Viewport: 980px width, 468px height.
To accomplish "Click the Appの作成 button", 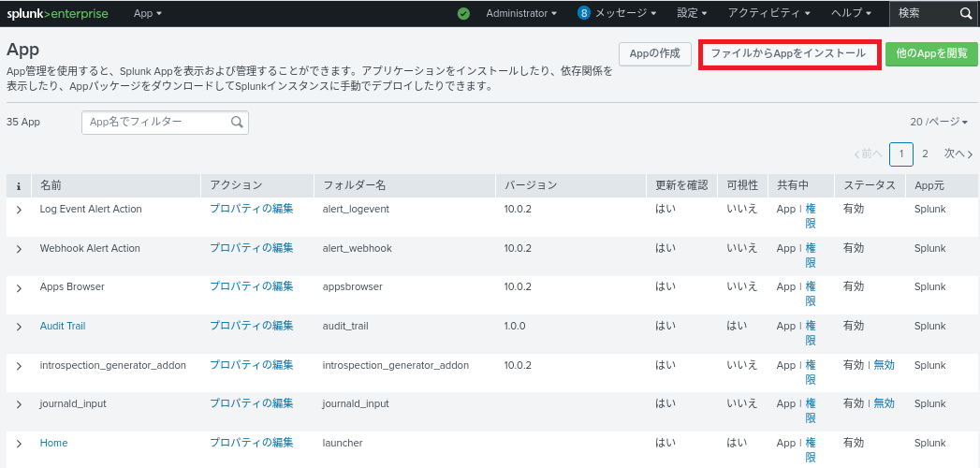I will [655, 54].
